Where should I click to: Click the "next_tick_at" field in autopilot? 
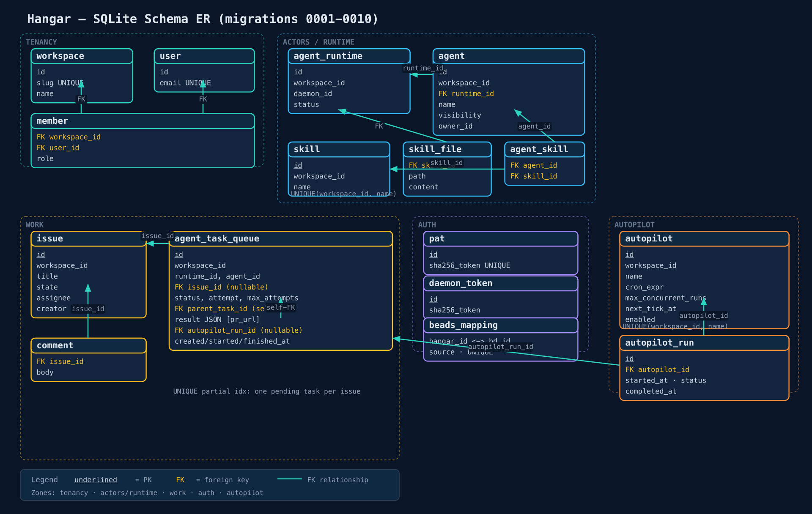[651, 309]
